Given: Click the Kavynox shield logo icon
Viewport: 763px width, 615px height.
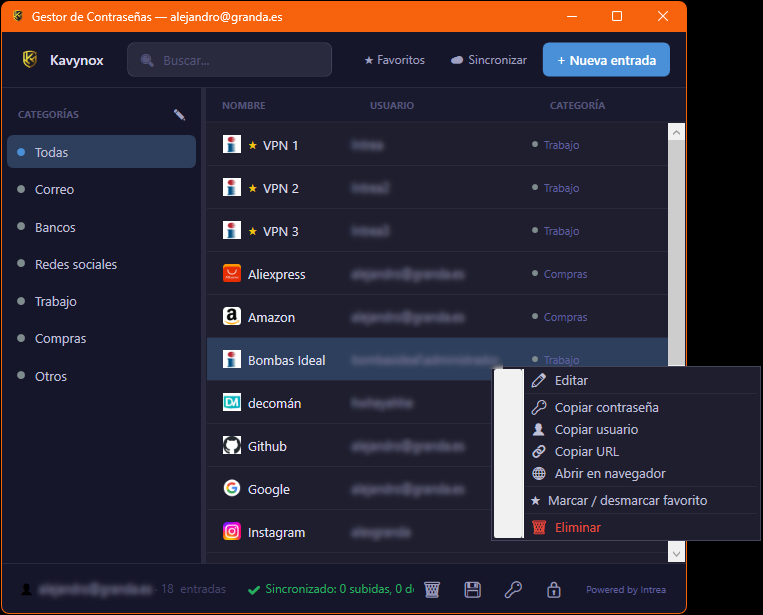Looking at the screenshot, I should pyautogui.click(x=30, y=59).
